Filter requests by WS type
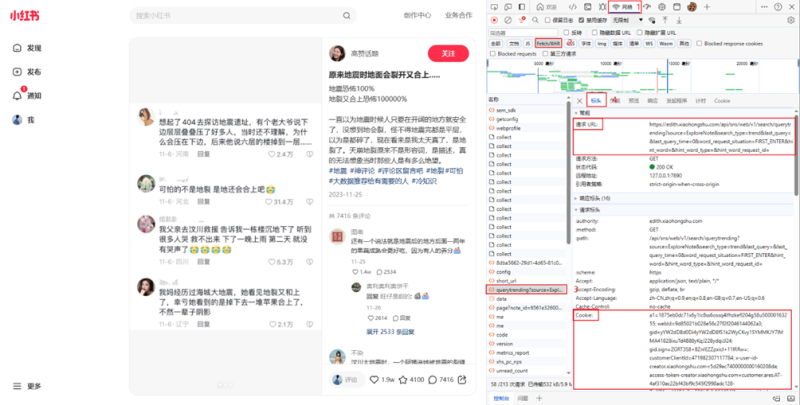Viewport: 800px width, 405px height. click(x=648, y=43)
